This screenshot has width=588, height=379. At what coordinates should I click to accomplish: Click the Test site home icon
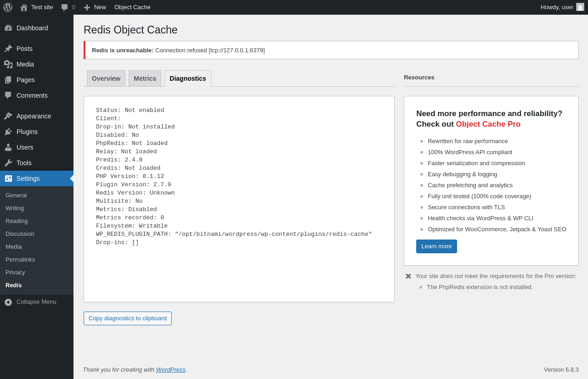click(x=24, y=7)
